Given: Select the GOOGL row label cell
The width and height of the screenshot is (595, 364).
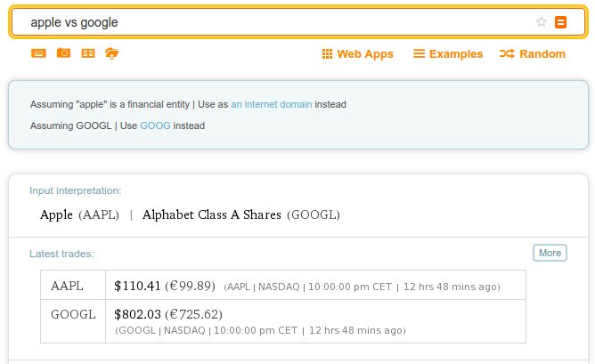Looking at the screenshot, I should [x=73, y=321].
